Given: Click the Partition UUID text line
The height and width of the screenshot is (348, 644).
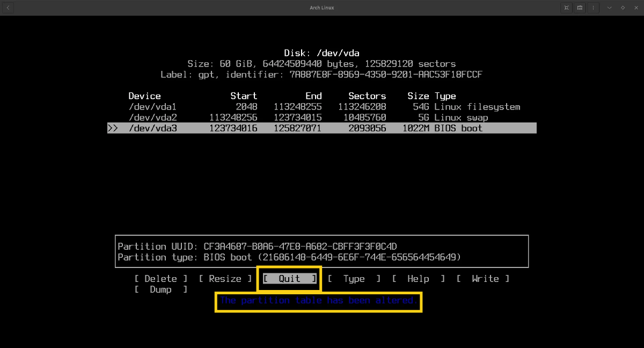Looking at the screenshot, I should pyautogui.click(x=257, y=247).
